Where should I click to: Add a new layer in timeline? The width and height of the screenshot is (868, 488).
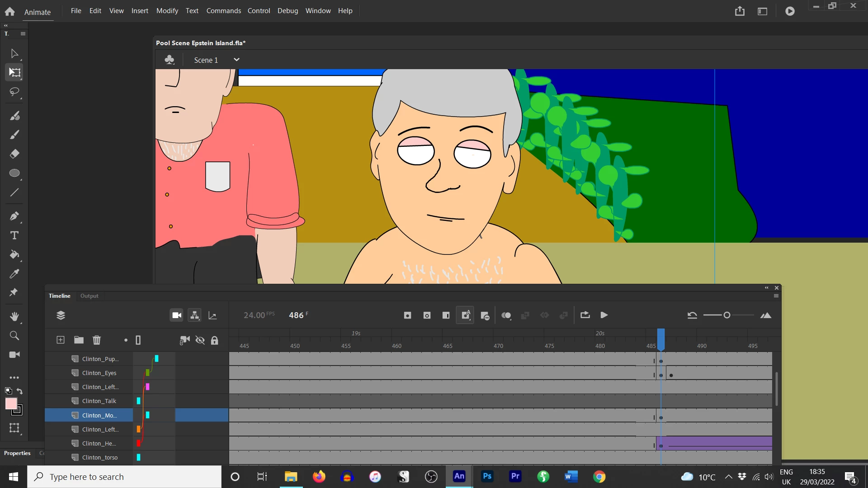(61, 340)
